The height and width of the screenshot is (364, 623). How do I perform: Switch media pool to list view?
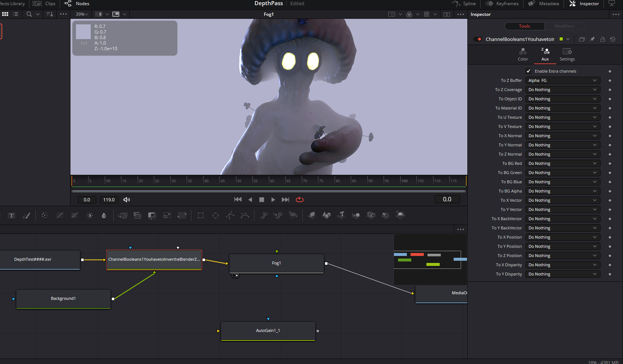(15, 14)
